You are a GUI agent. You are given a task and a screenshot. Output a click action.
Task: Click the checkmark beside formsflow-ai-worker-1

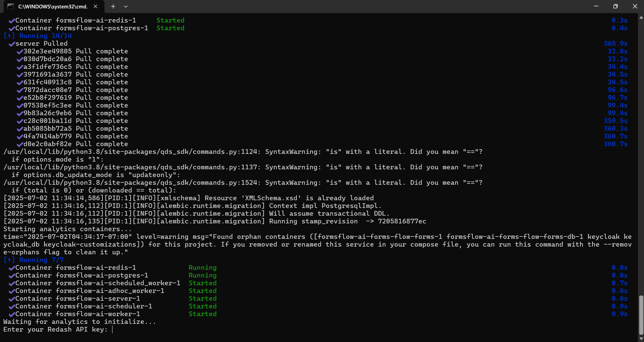point(12,314)
